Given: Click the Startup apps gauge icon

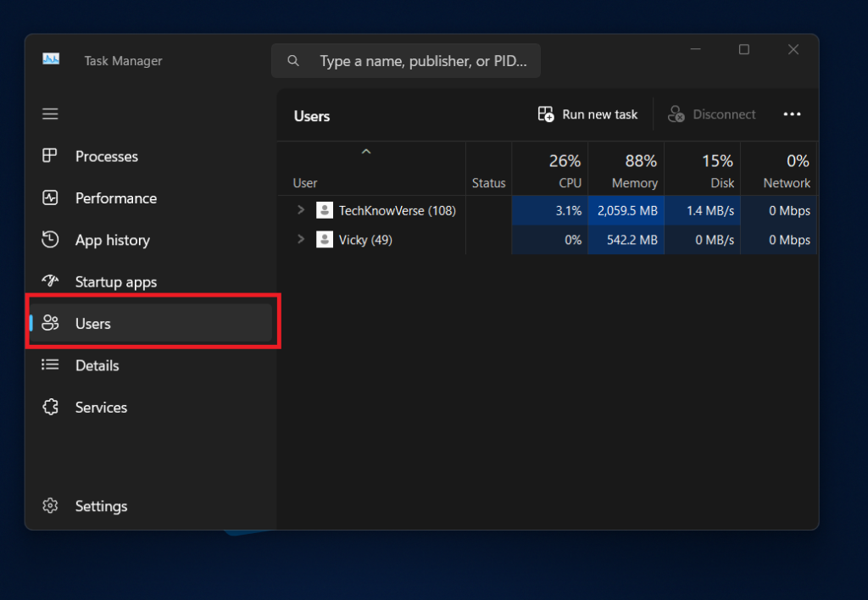Looking at the screenshot, I should coord(50,281).
